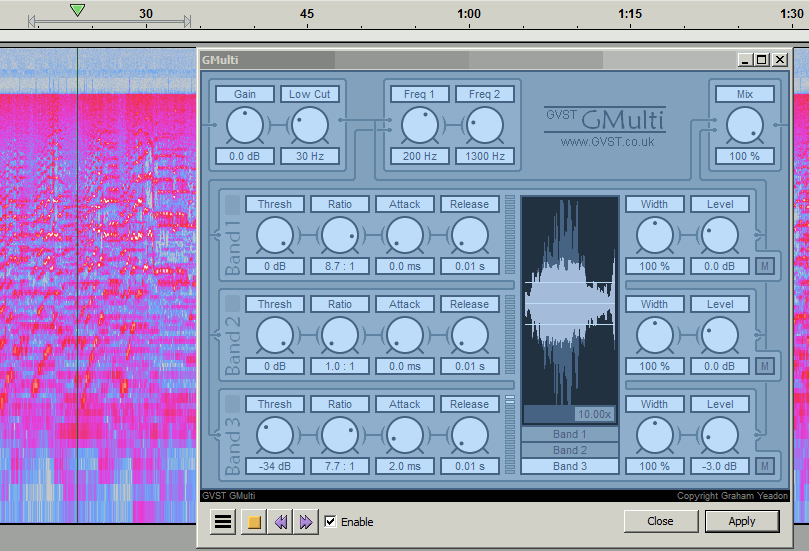Click the 45 mark on timeline ruler
The height and width of the screenshot is (551, 809).
pyautogui.click(x=306, y=13)
